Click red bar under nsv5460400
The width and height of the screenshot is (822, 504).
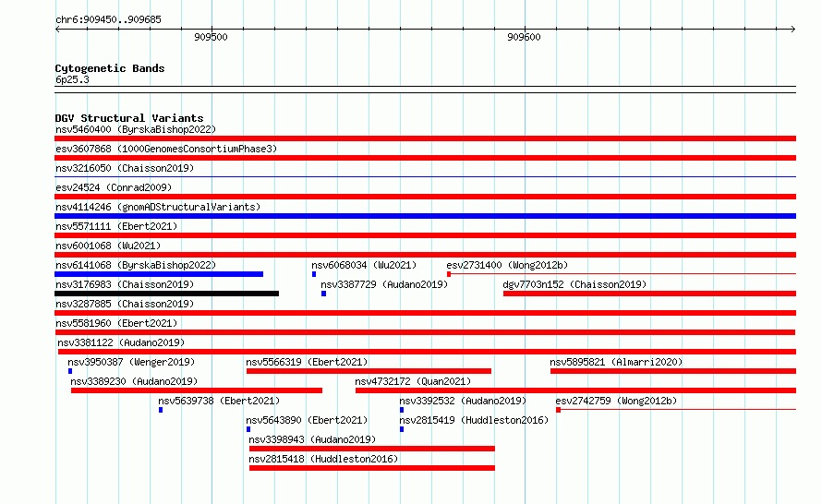(x=425, y=138)
